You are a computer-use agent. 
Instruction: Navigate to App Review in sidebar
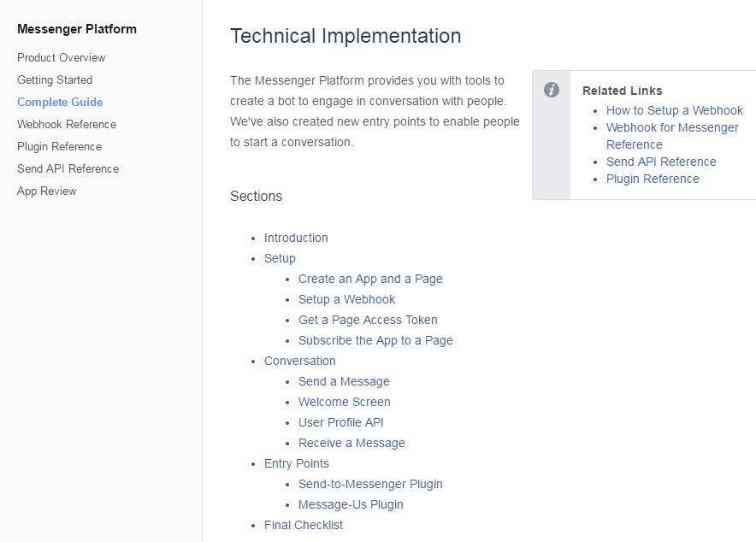[47, 191]
